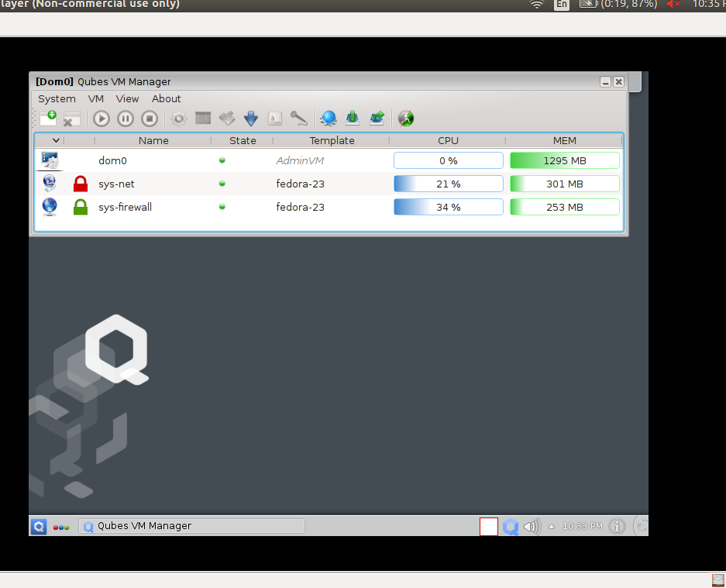Open VM settings via the gear icon
Viewport: 726px width, 588px height.
click(178, 118)
